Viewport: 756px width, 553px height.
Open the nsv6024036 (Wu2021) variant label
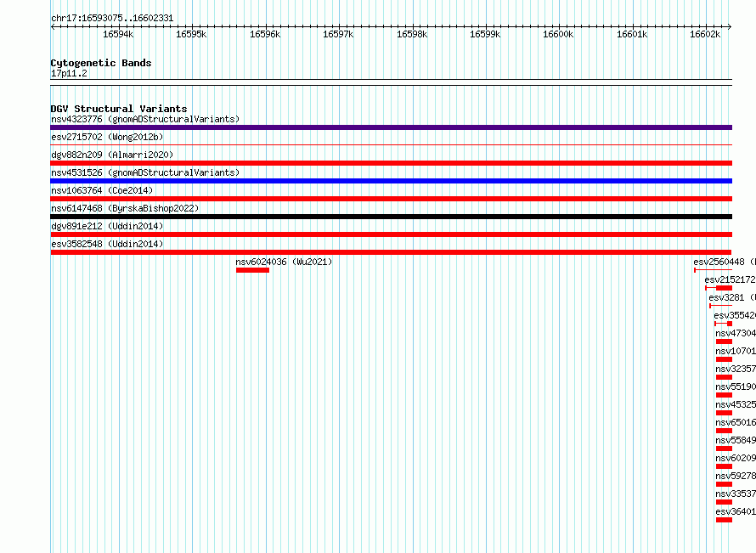[x=284, y=262]
